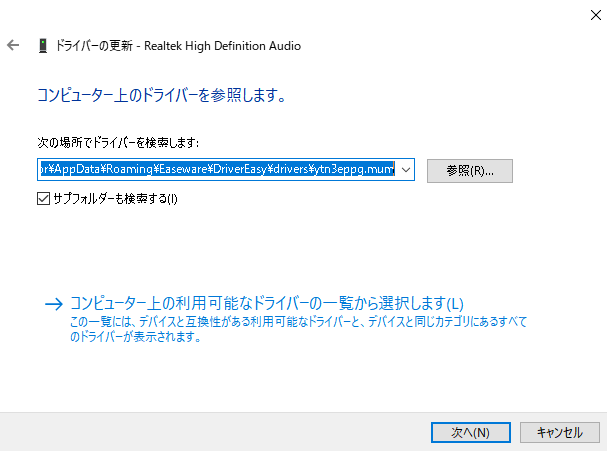Open folder browser with 参照(R)... button

click(x=469, y=170)
